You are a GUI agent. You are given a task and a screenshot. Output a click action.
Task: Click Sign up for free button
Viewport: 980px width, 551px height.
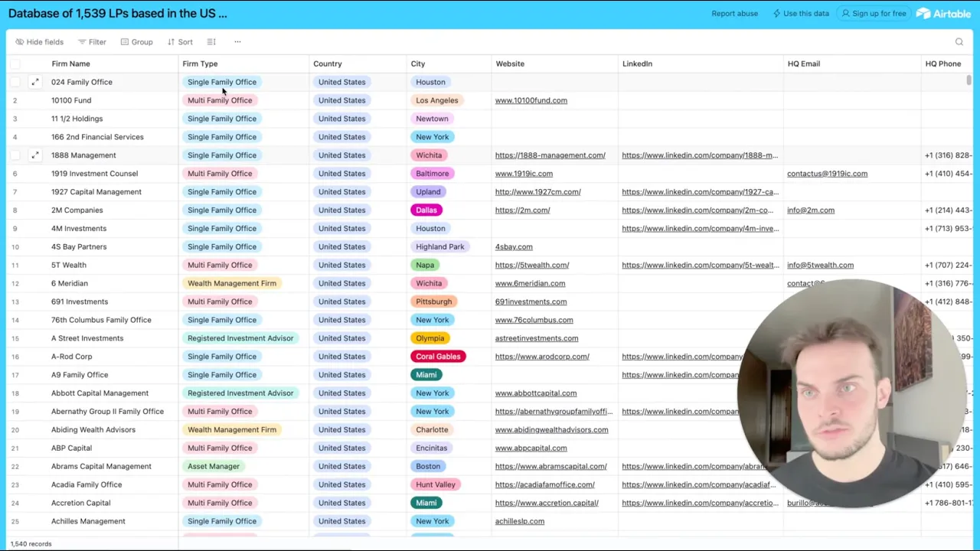click(x=873, y=13)
